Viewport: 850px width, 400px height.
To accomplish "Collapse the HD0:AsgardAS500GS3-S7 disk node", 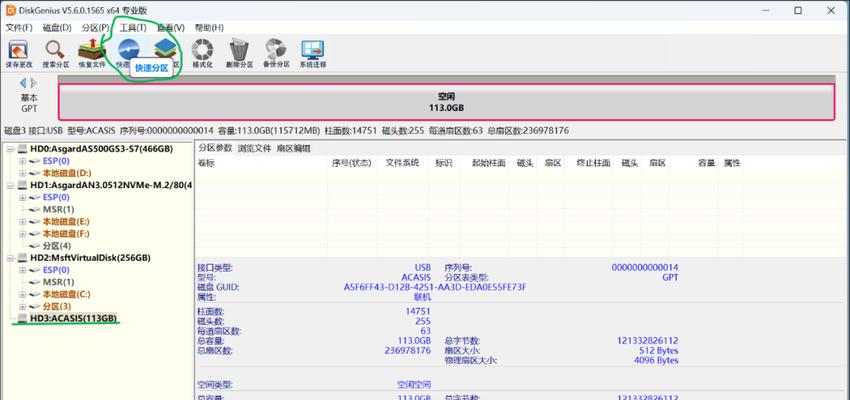I will 10,149.
